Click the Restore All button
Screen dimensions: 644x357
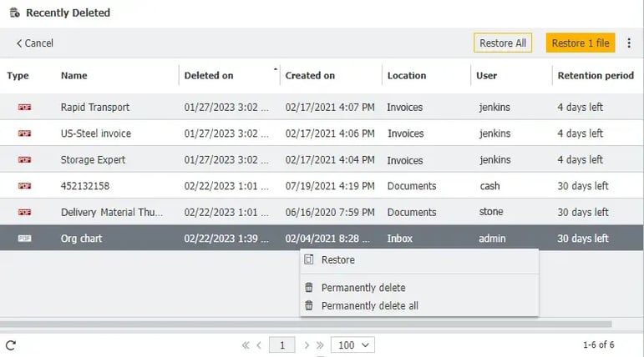pos(503,43)
